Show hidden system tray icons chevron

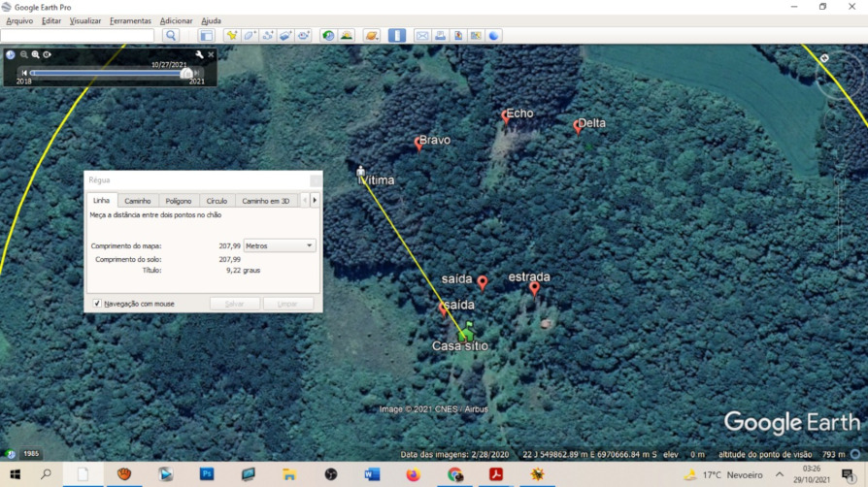(779, 475)
